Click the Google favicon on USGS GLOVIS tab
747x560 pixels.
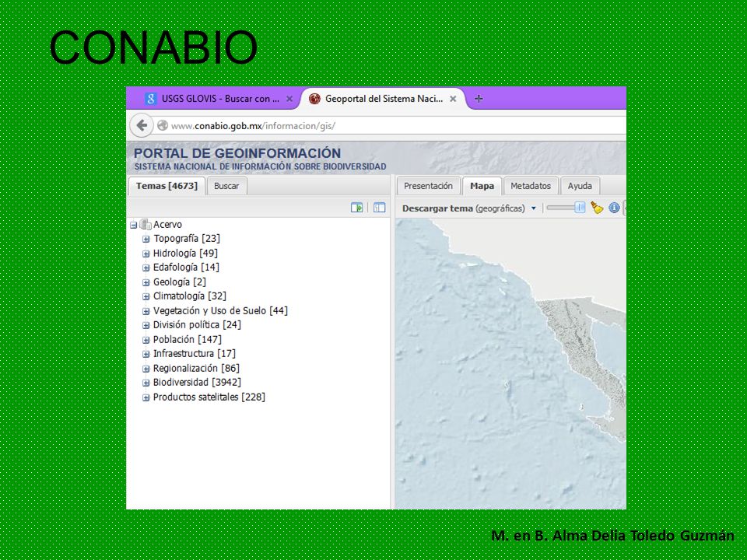[150, 99]
